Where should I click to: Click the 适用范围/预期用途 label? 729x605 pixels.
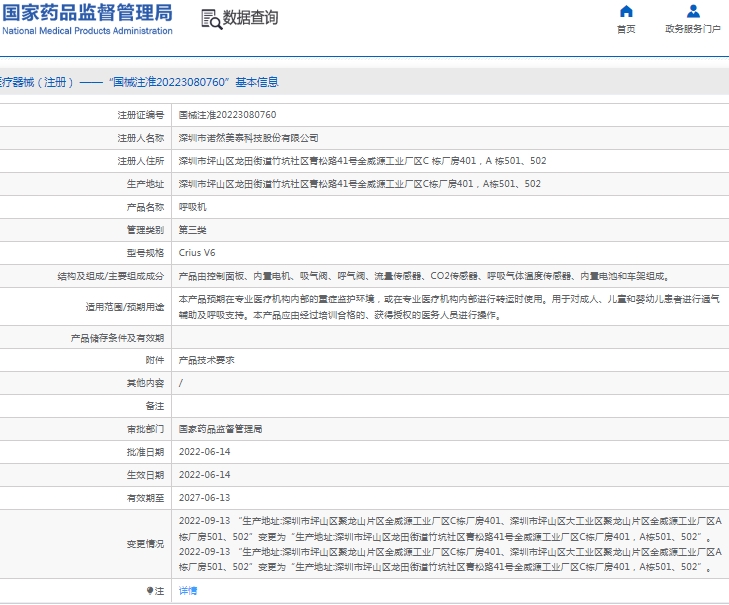click(125, 307)
